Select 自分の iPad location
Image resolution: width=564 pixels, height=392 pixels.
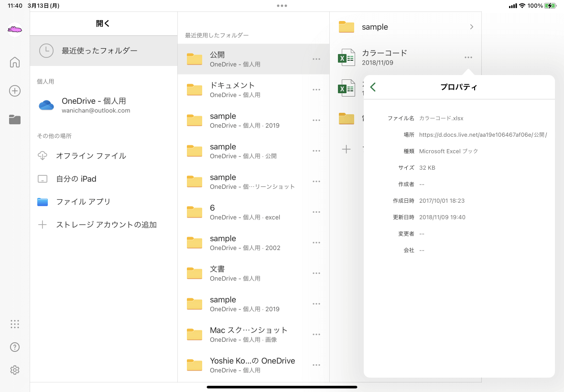[x=104, y=179]
